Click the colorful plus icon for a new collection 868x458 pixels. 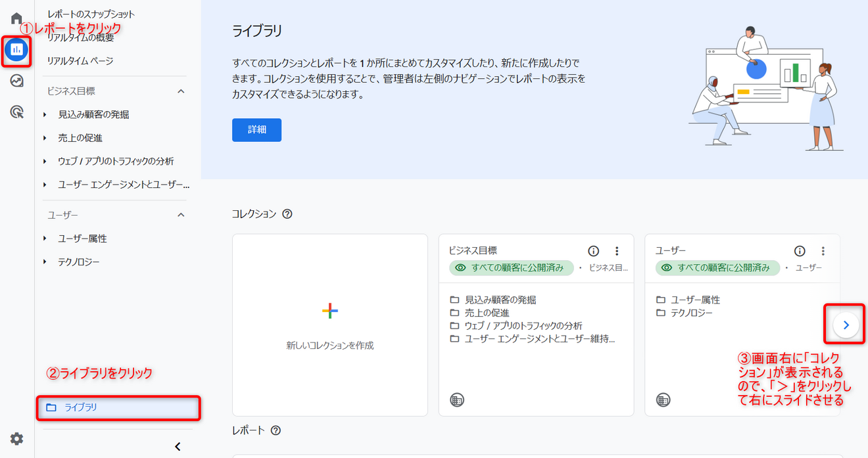pyautogui.click(x=330, y=311)
